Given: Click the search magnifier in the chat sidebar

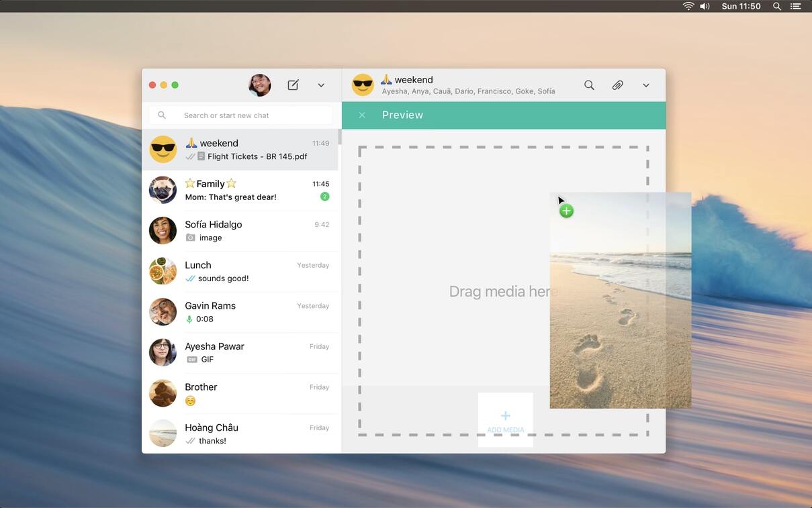Looking at the screenshot, I should [162, 115].
